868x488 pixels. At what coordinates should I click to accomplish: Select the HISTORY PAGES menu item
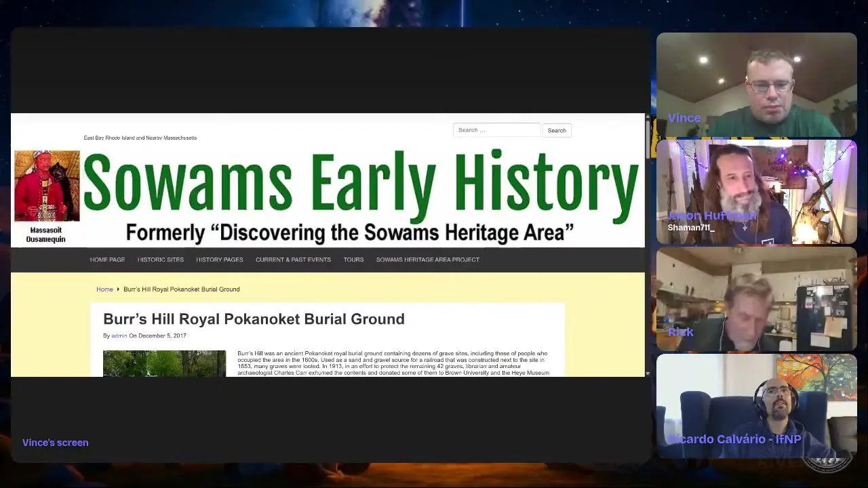(220, 260)
